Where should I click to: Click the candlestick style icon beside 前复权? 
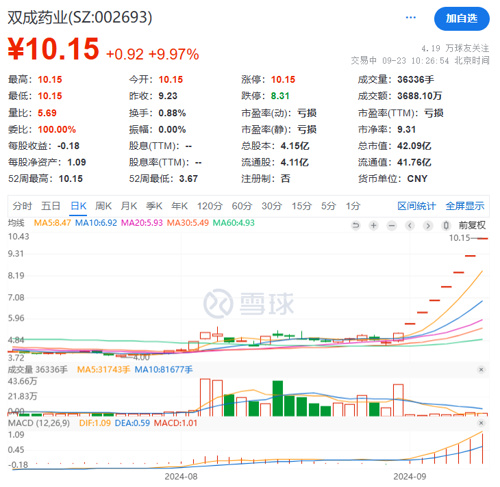click(x=446, y=226)
